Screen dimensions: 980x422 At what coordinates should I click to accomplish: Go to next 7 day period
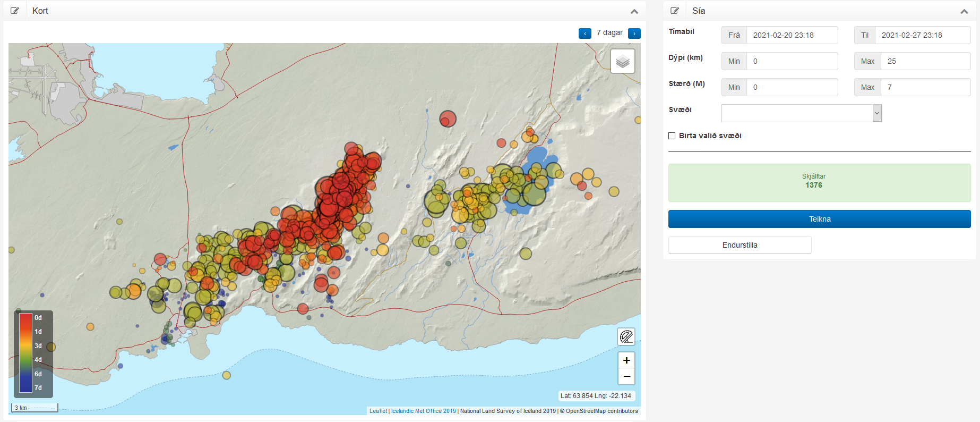(634, 33)
